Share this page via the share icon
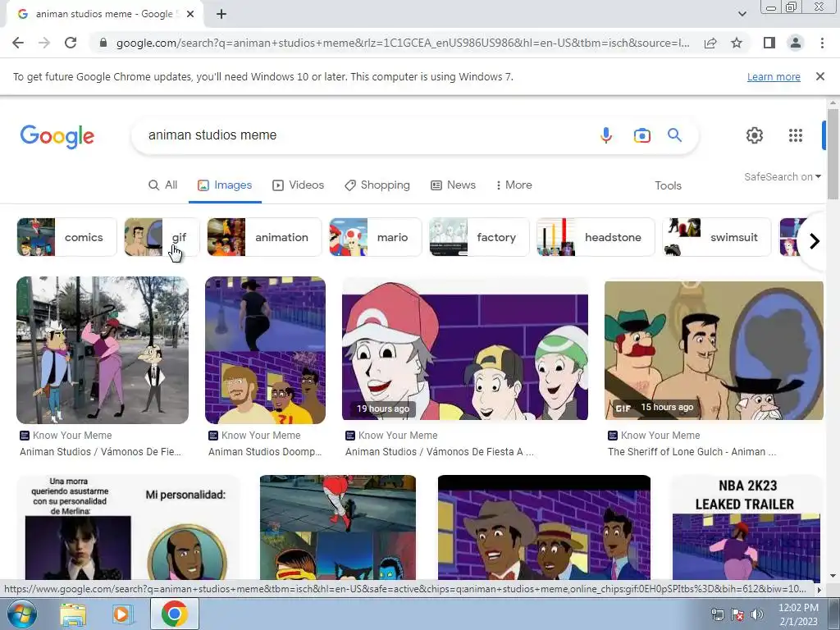 (710, 43)
